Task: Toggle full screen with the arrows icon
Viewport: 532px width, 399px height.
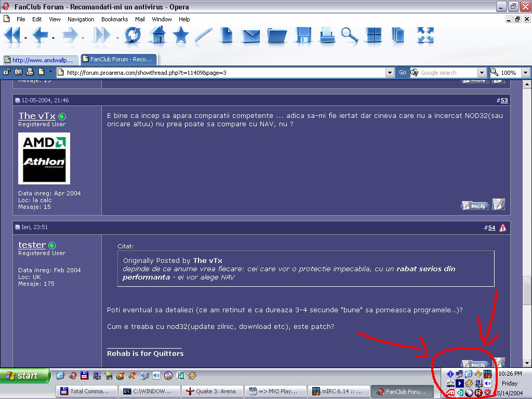Action: coord(425,35)
